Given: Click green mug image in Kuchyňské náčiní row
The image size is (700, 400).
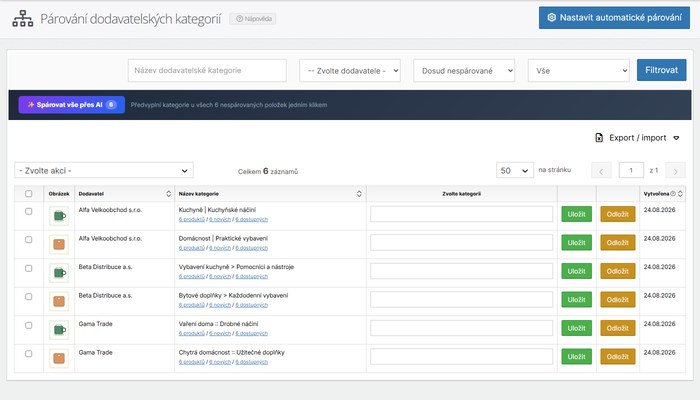Looking at the screenshot, I should coord(59,216).
